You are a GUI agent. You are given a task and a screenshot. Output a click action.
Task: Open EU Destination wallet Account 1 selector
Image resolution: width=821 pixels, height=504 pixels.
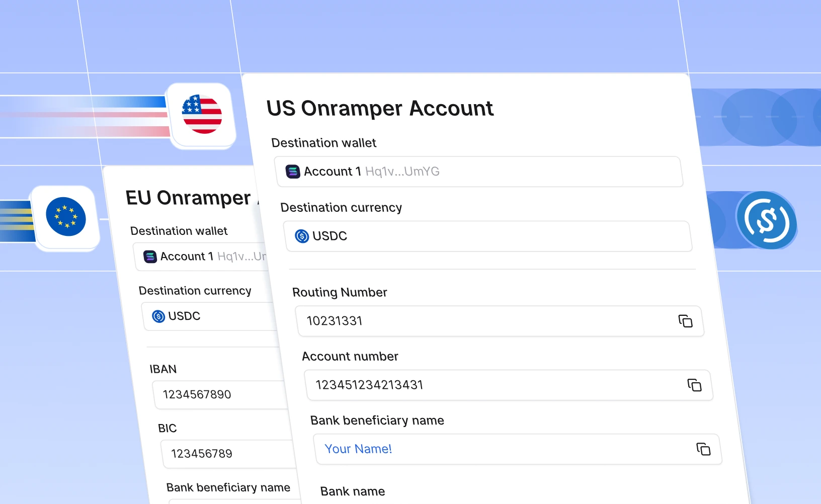[201, 257]
